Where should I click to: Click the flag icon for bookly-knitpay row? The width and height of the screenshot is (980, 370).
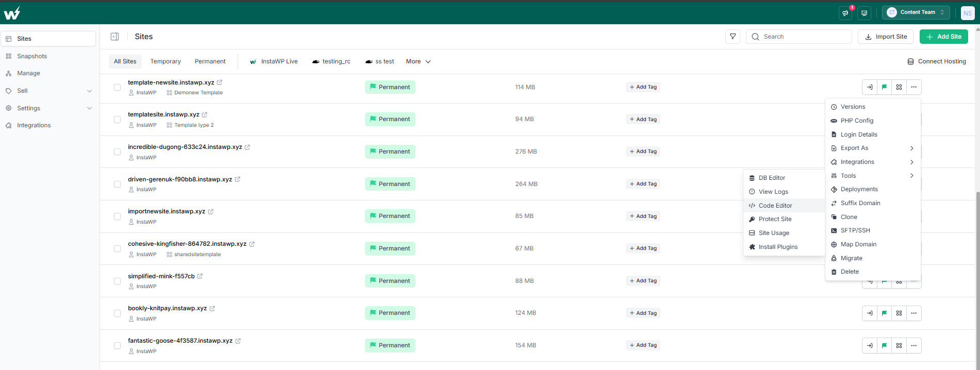pos(885,313)
